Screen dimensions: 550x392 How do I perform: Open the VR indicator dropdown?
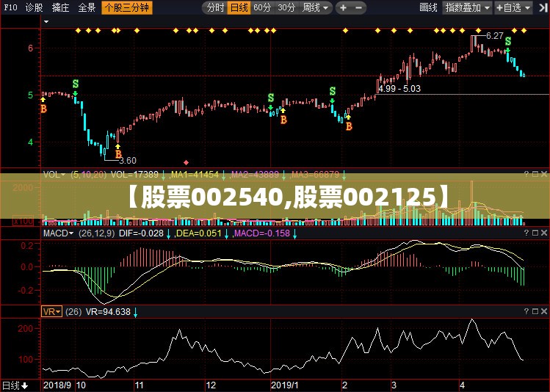pyautogui.click(x=51, y=311)
